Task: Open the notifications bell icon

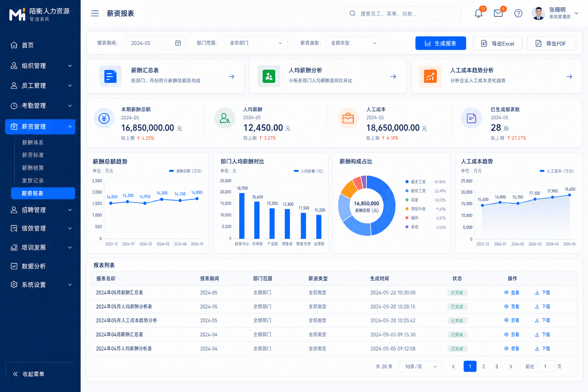Action: click(x=479, y=13)
